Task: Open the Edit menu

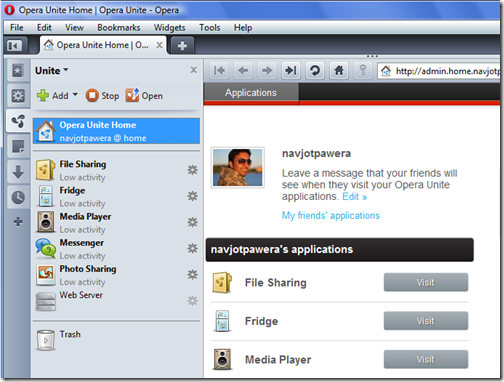Action: (44, 27)
